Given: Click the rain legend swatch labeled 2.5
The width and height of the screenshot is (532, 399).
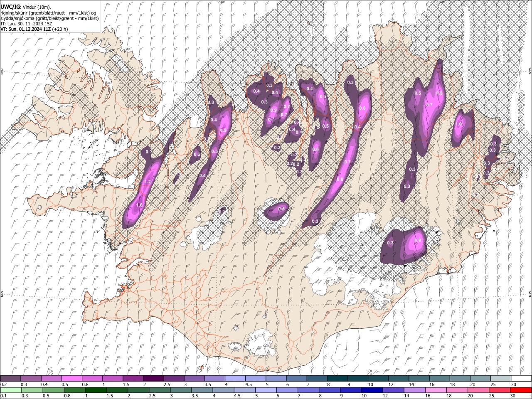Looking at the screenshot, I should point(160,390).
